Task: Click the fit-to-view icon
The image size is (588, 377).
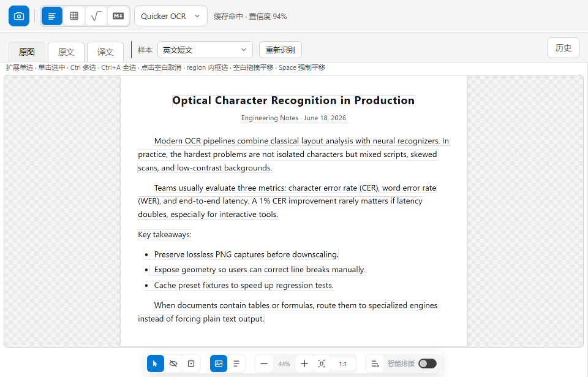Action: tap(322, 364)
